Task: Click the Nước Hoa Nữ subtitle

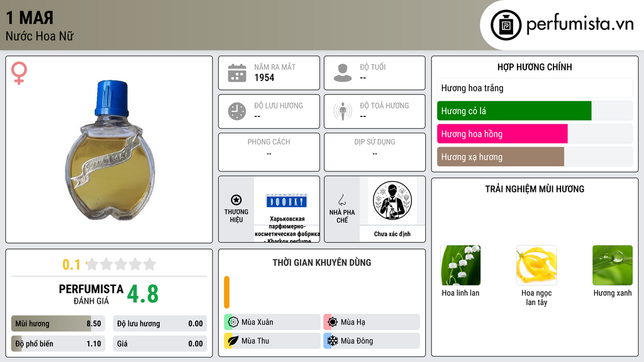Action: tap(40, 36)
